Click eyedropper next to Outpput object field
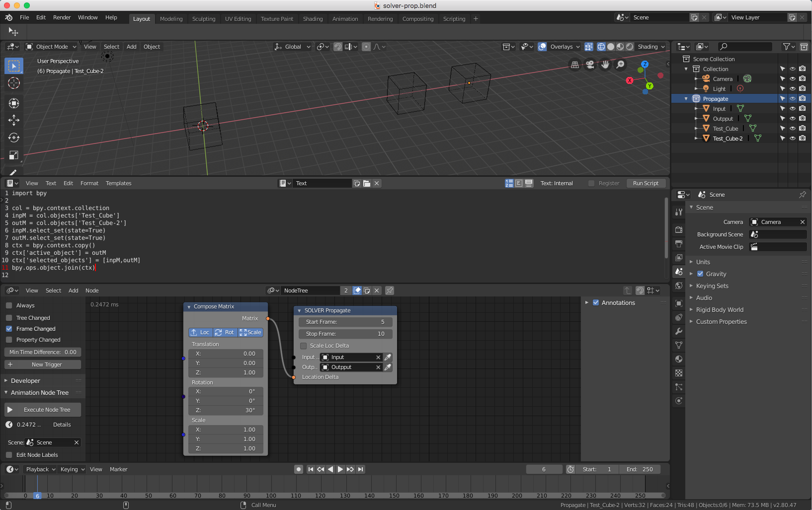812x510 pixels. click(388, 367)
